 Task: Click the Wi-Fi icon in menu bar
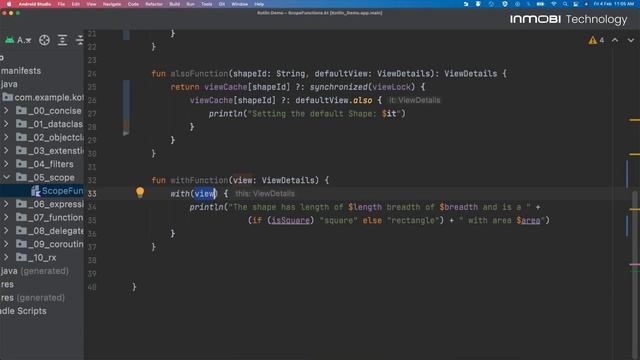click(553, 4)
